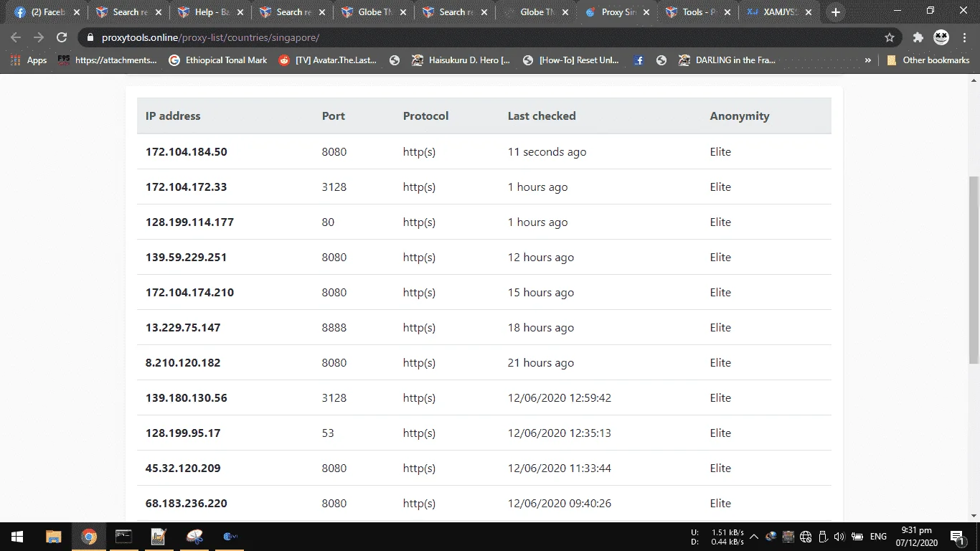Reload the page with the refresh icon
This screenshot has height=551, width=980.
(x=62, y=37)
